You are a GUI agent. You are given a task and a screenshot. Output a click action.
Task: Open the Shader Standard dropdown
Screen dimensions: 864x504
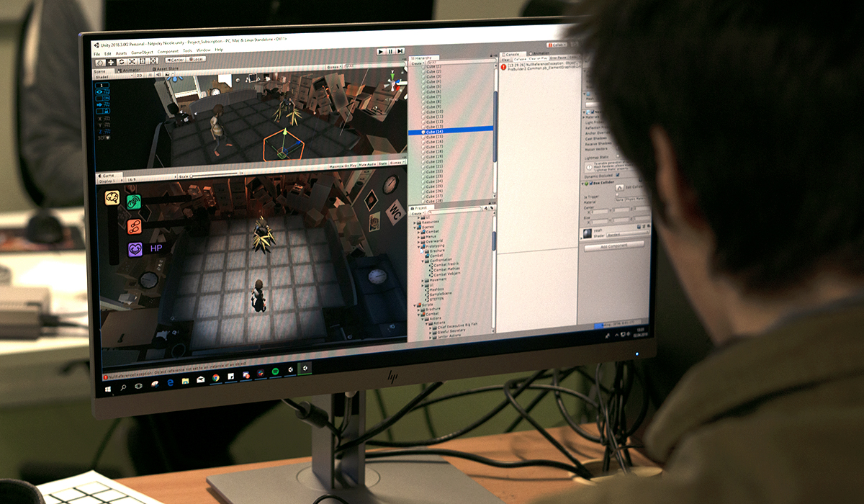(626, 235)
